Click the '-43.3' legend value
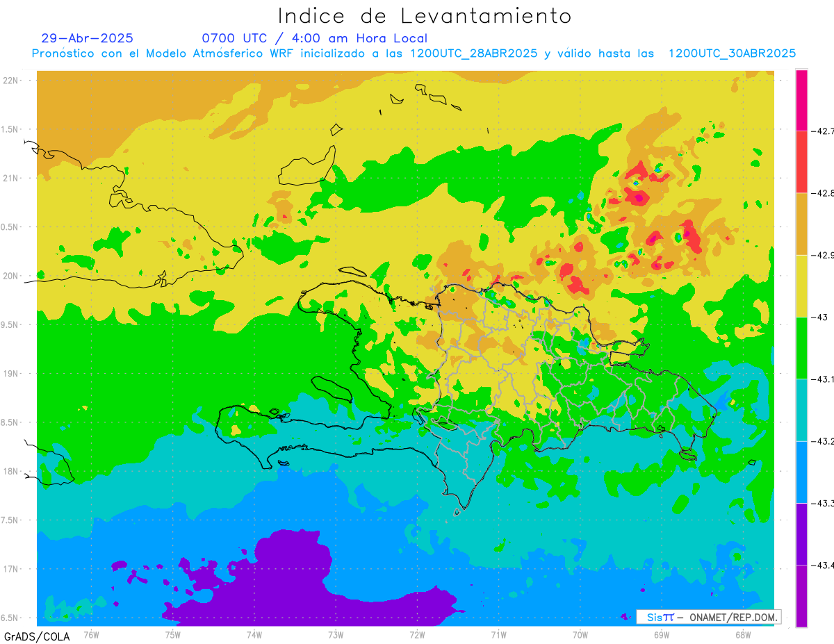This screenshot has height=644, width=834. click(823, 503)
